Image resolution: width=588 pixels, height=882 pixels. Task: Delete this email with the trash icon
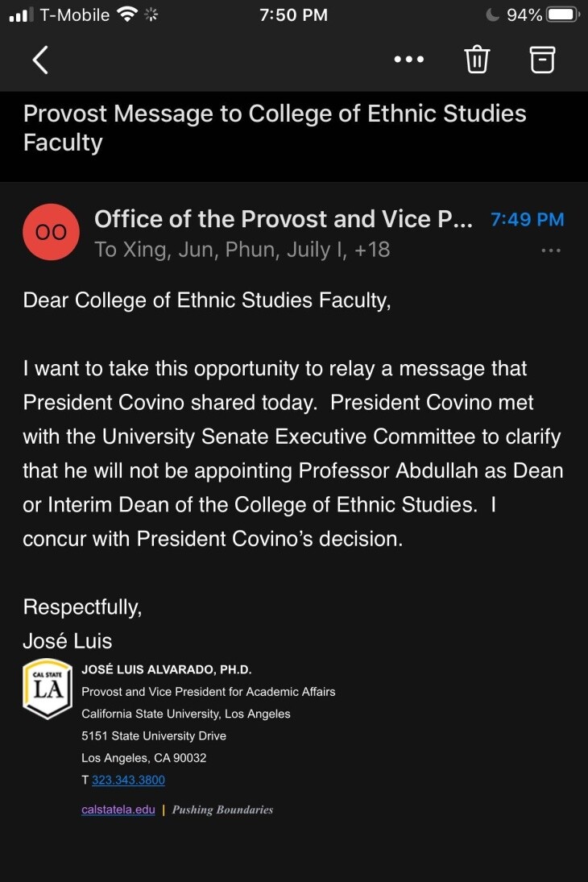477,60
